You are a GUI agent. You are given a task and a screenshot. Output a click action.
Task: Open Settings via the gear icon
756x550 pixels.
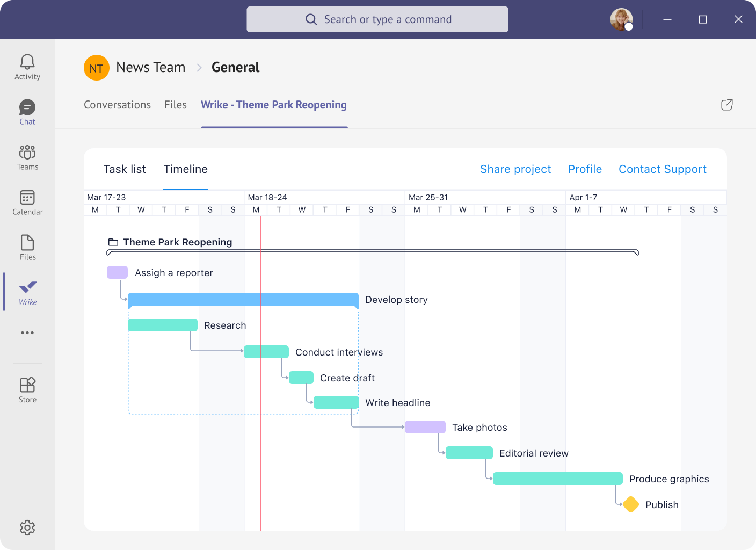click(27, 528)
